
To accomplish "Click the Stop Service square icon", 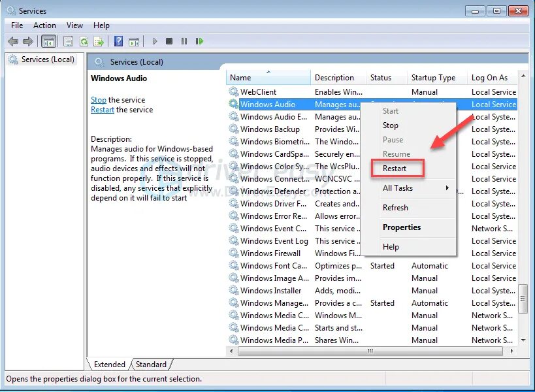I will tap(169, 41).
